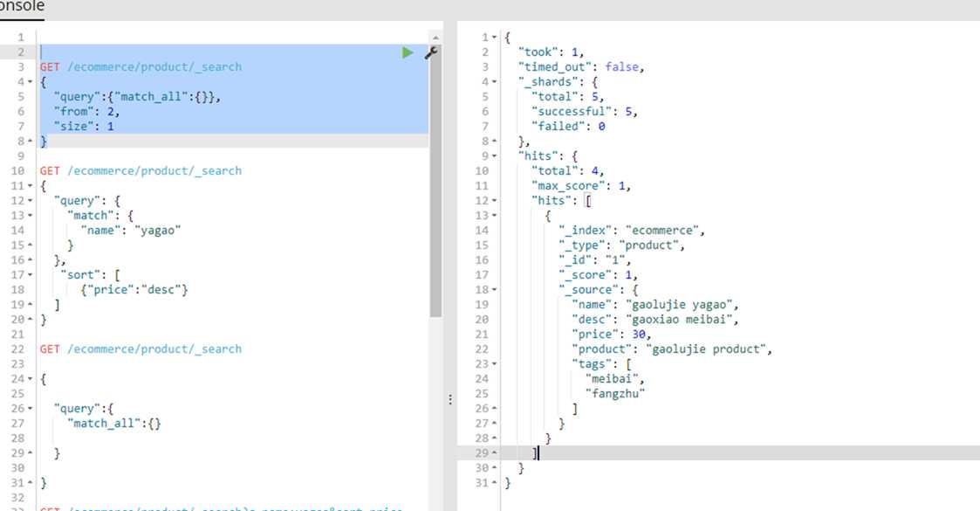Click the editor vertical scrollbar thumb
Viewport: 980px width, 511px height.
[x=435, y=180]
